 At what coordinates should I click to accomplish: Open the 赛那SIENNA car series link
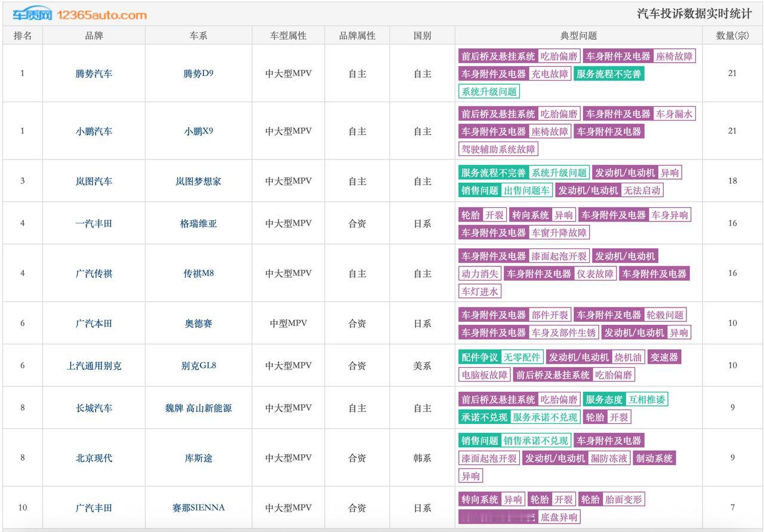tap(198, 508)
